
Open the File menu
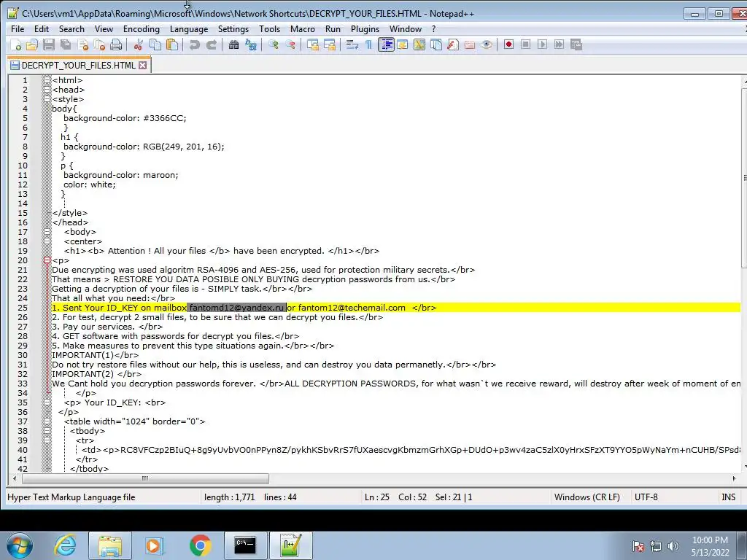18,29
